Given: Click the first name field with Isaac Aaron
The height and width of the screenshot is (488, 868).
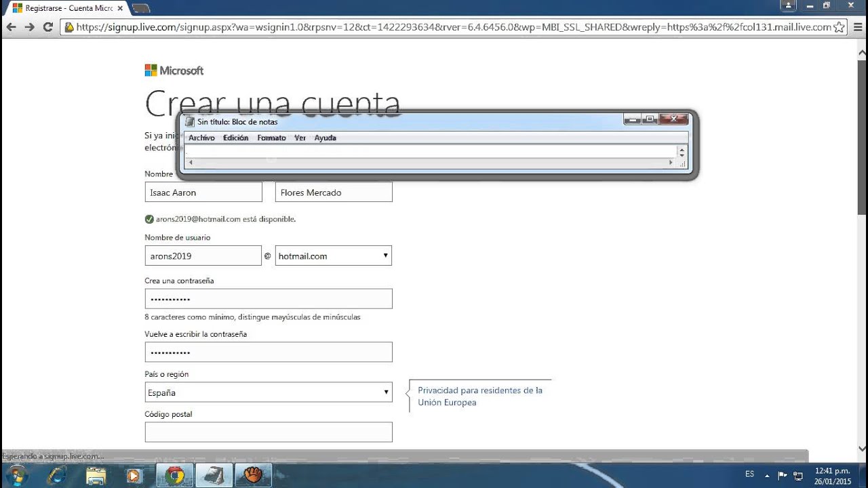Looking at the screenshot, I should click(203, 192).
